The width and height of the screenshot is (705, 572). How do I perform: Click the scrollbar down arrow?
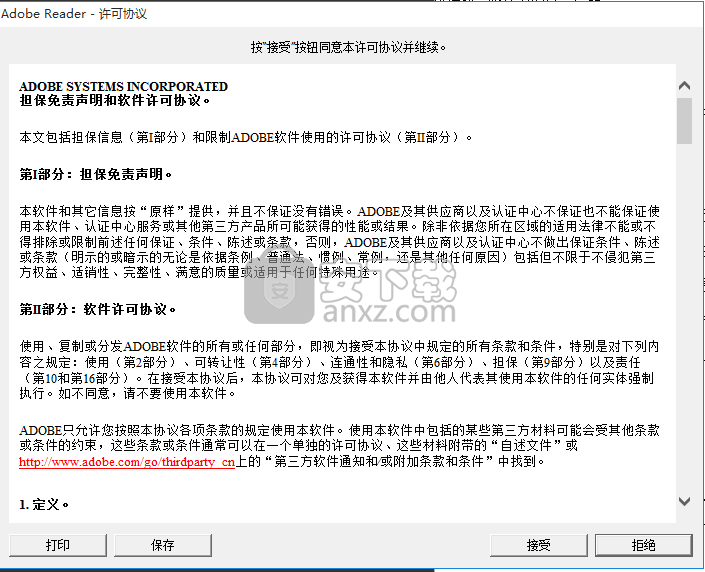(x=684, y=501)
